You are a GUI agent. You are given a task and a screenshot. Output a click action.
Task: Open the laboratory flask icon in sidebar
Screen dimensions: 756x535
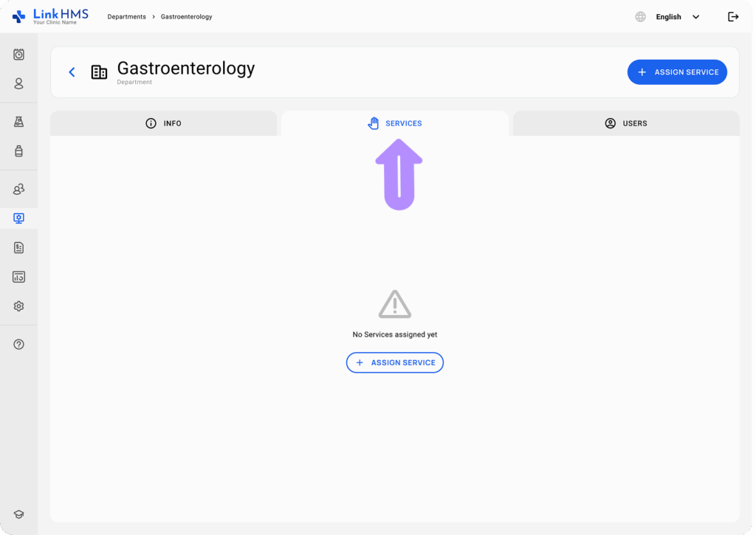(x=19, y=122)
